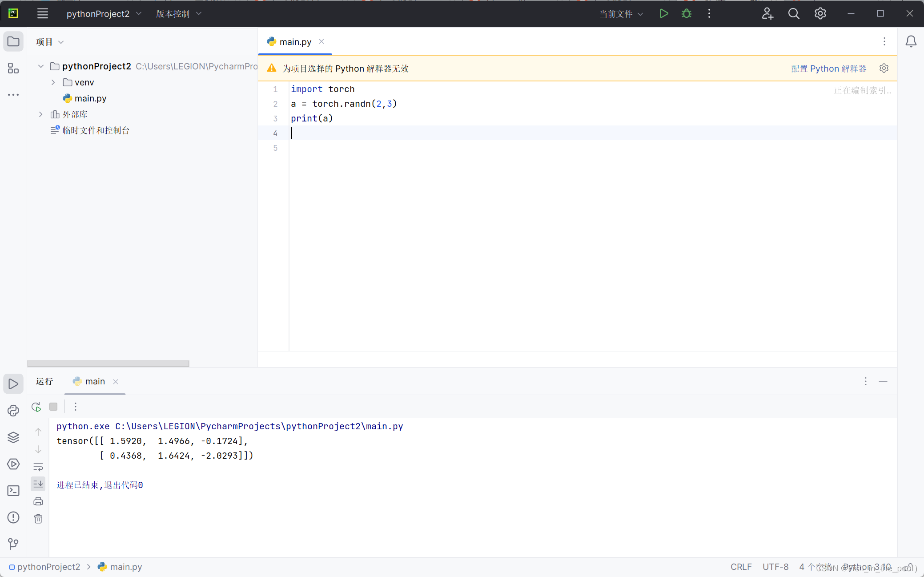Toggle soft-wrap in run console
924x577 pixels.
pos(38,467)
